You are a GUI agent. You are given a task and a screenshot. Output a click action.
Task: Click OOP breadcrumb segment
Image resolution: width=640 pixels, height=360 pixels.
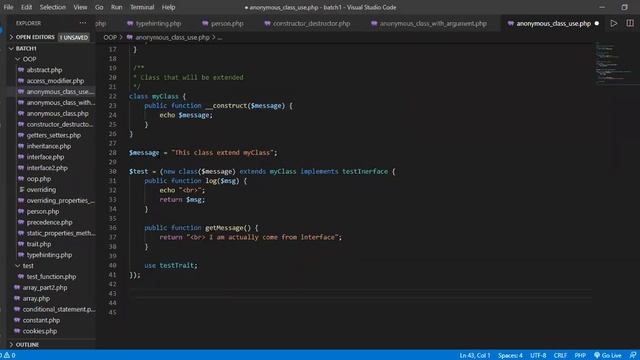click(110, 37)
